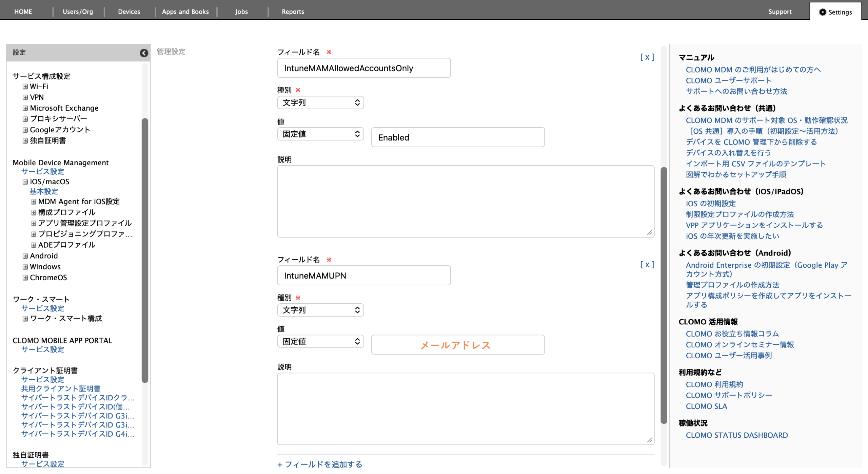Open 種別 dropdown for IntuneMAMUPN field

[x=320, y=310]
